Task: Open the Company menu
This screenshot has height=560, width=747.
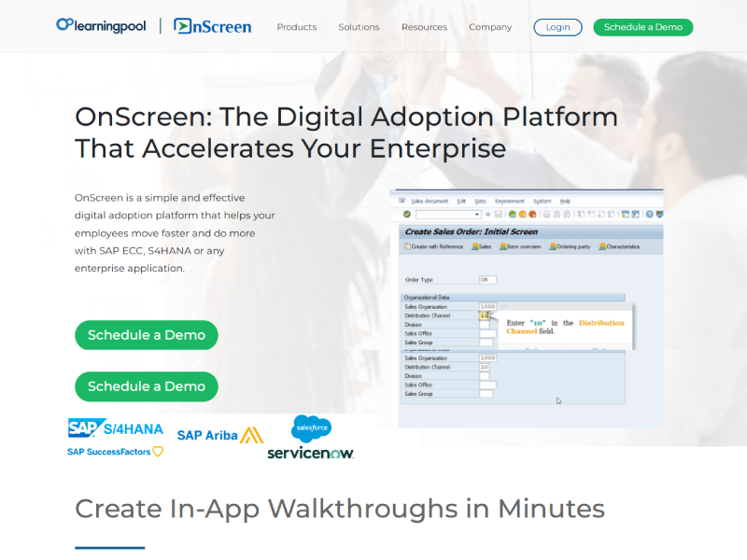Action: [x=490, y=27]
